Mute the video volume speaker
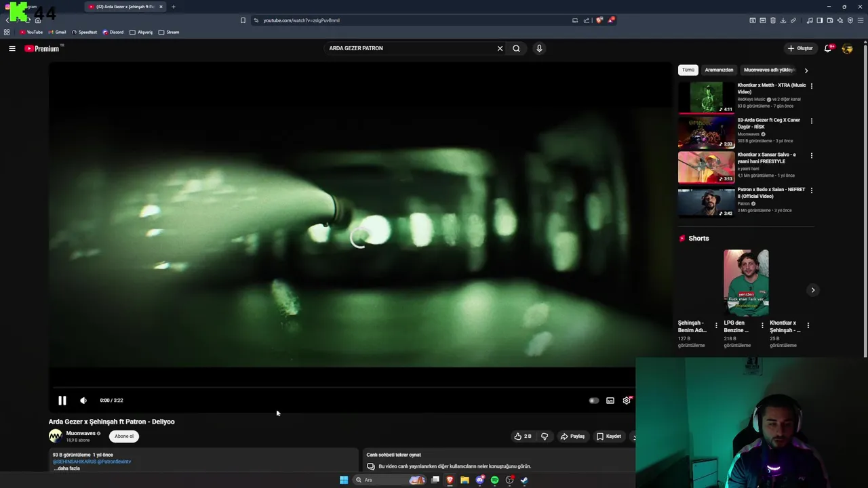 [83, 401]
